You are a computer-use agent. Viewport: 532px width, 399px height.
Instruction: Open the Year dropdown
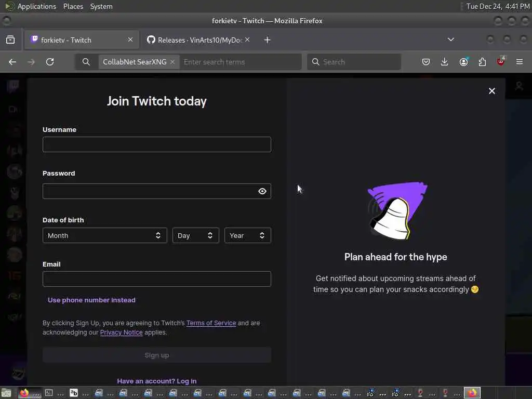pos(247,235)
